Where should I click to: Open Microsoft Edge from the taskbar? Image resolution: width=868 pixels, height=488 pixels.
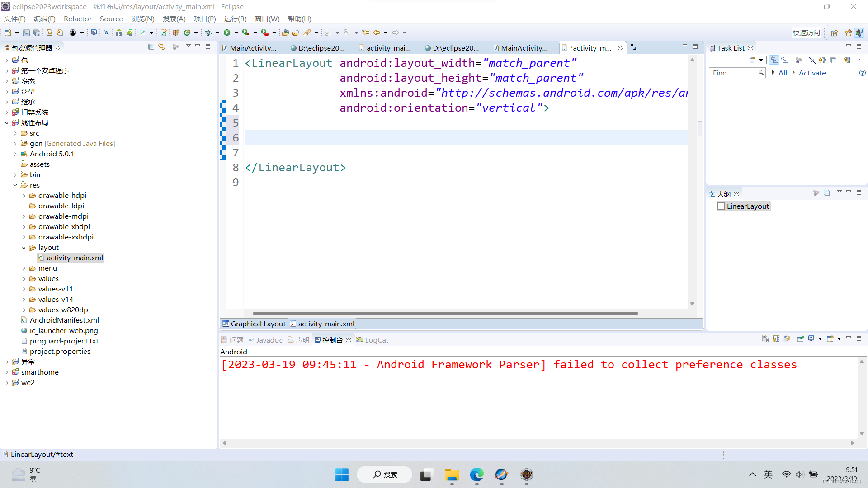coord(476,474)
